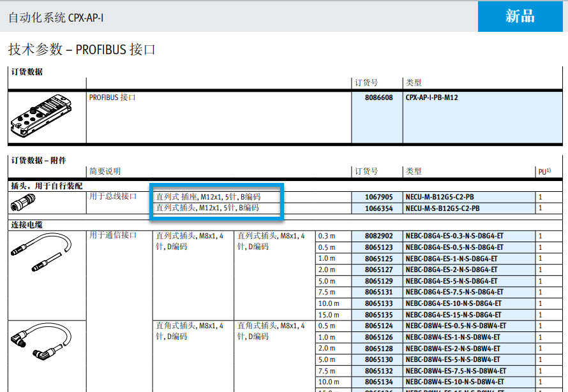Select type NEBC-D8G4-ES-0.5-N-S-D8G4-ET
The width and height of the screenshot is (568, 392).
tap(454, 247)
